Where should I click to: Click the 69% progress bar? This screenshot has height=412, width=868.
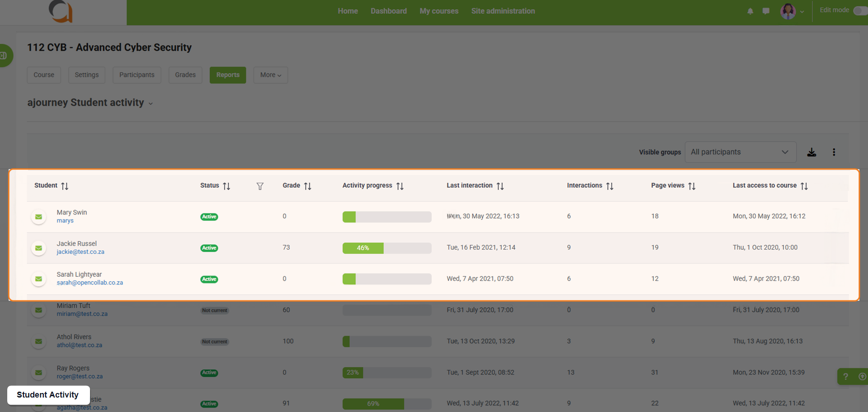[387, 404]
